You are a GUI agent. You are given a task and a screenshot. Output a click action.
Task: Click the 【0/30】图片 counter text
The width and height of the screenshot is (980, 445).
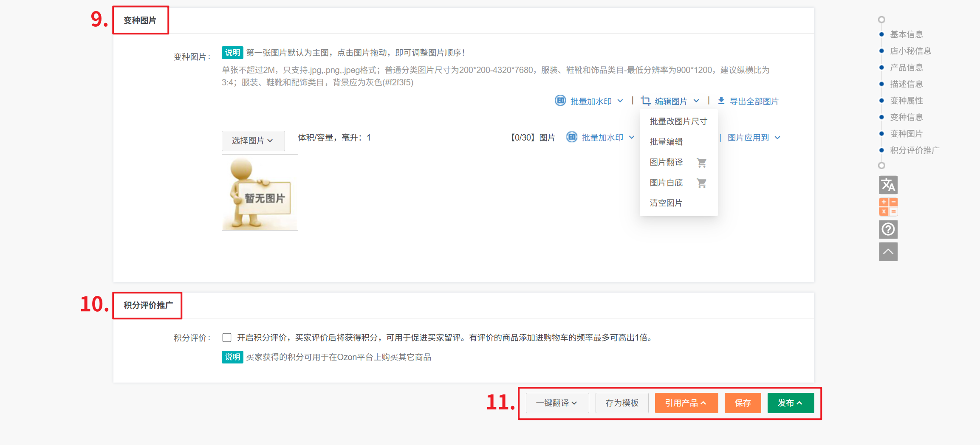pyautogui.click(x=533, y=138)
